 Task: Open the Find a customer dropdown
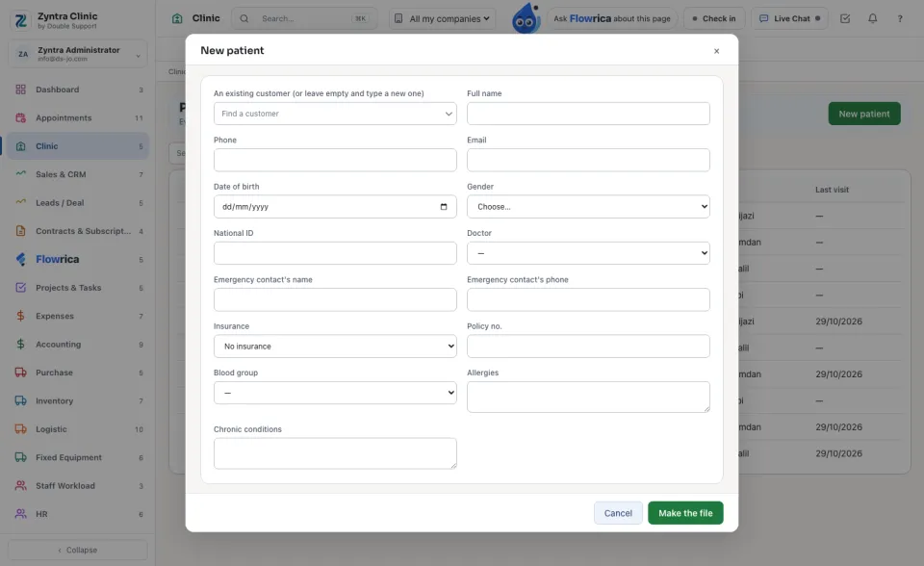click(335, 114)
